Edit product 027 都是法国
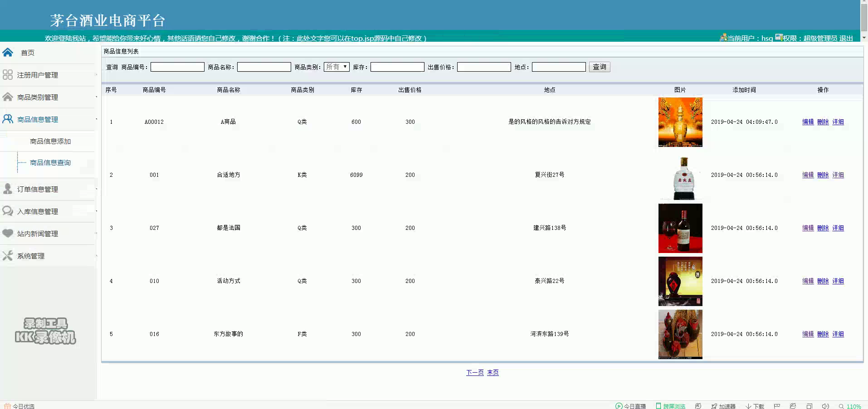 (808, 228)
